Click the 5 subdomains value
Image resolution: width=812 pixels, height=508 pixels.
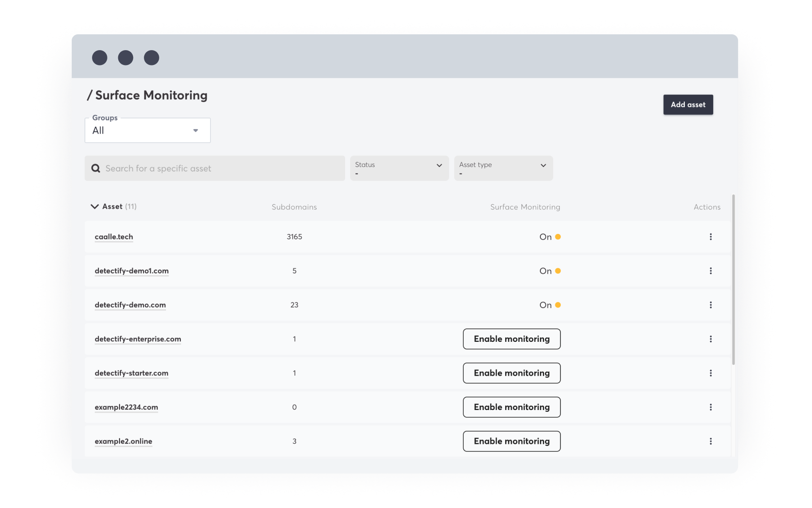294,271
